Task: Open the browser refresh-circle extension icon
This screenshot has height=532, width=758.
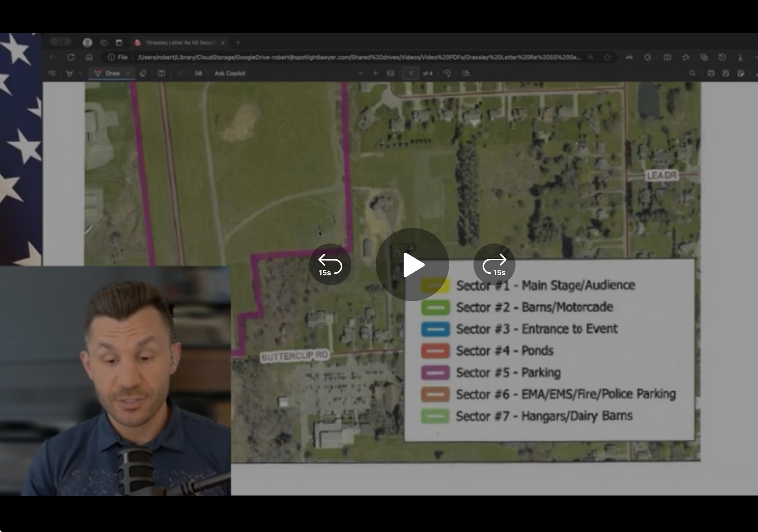Action: click(x=648, y=57)
